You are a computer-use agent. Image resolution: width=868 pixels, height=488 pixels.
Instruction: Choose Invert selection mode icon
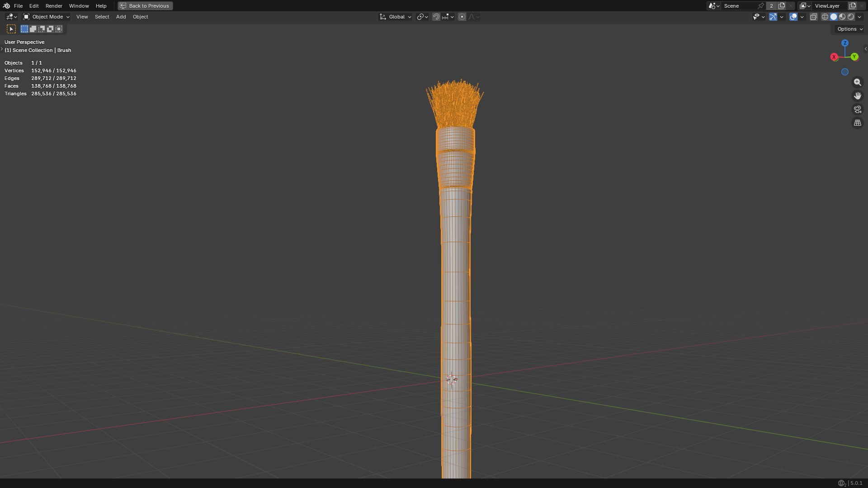pos(50,29)
